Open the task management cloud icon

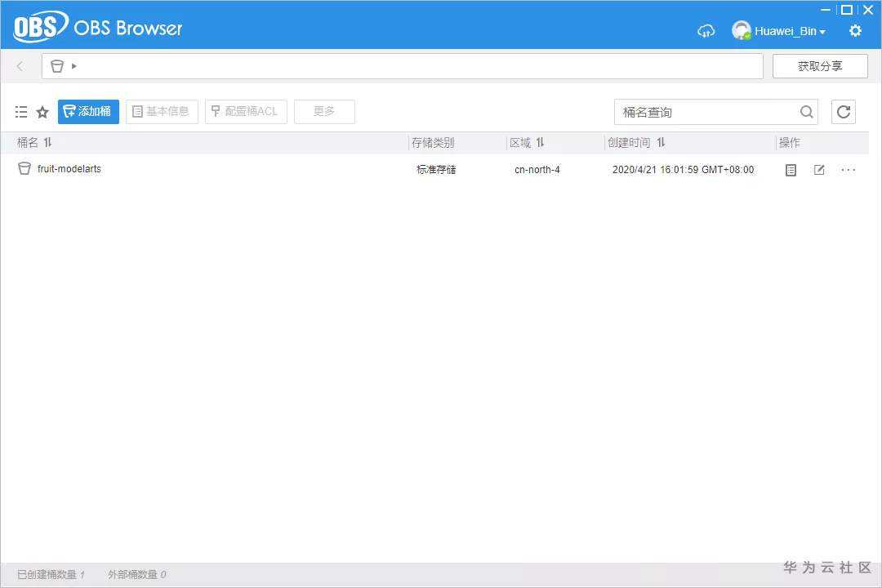click(706, 31)
